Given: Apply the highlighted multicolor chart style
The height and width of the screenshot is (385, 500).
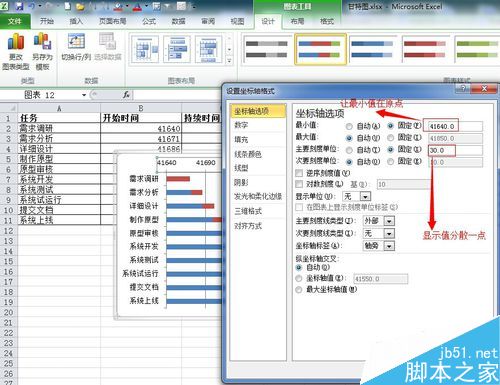Looking at the screenshot, I should click(320, 49).
